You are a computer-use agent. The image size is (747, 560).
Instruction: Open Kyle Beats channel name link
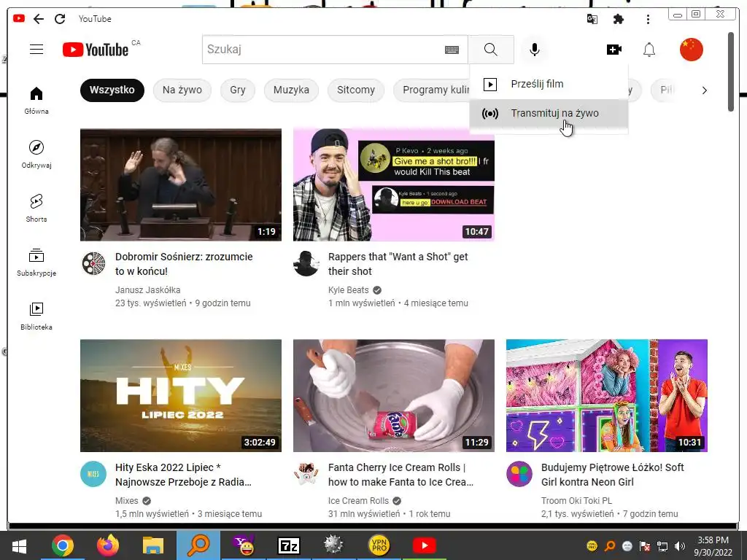click(x=348, y=290)
